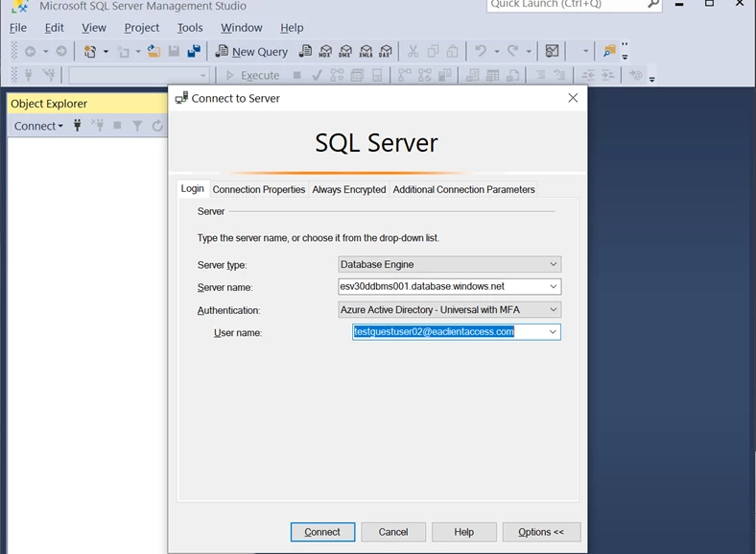Viewport: 756px width, 554px height.
Task: Click the Find in Files icon
Action: coord(609,51)
